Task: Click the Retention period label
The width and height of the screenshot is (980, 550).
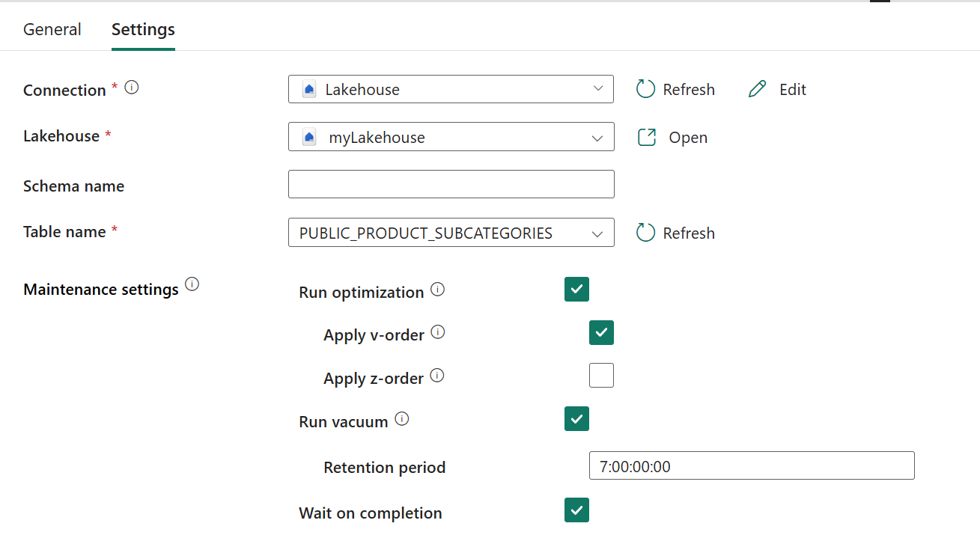Action: point(385,468)
